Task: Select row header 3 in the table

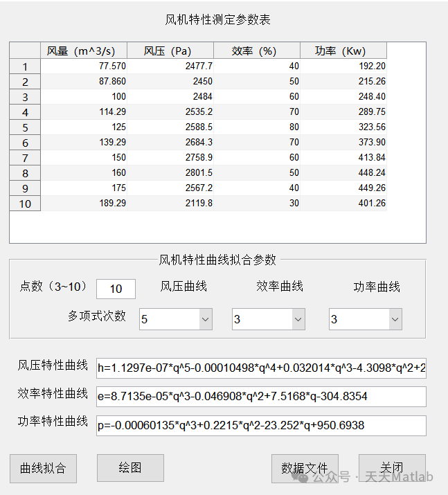Action: 25,97
